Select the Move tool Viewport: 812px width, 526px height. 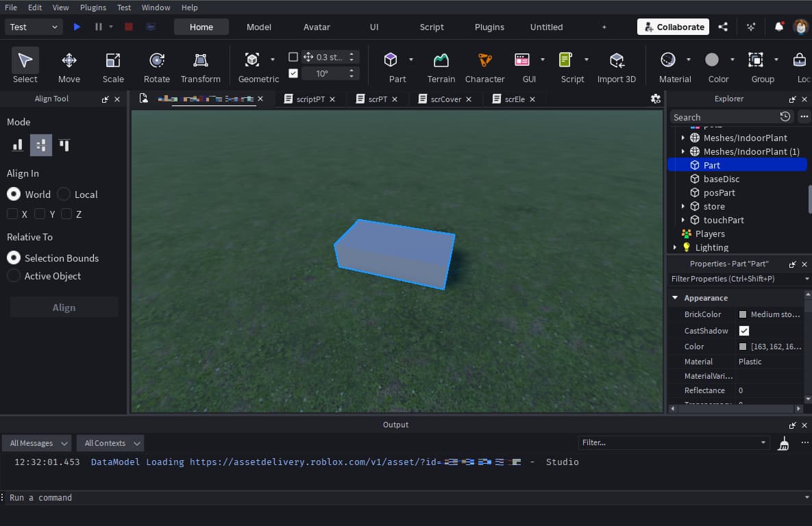[69, 66]
